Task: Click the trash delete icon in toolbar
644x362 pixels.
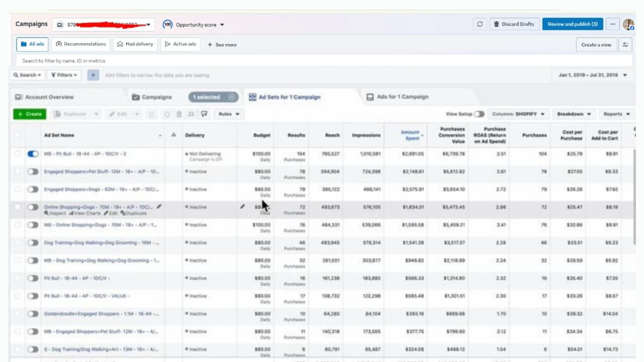Action: (179, 114)
